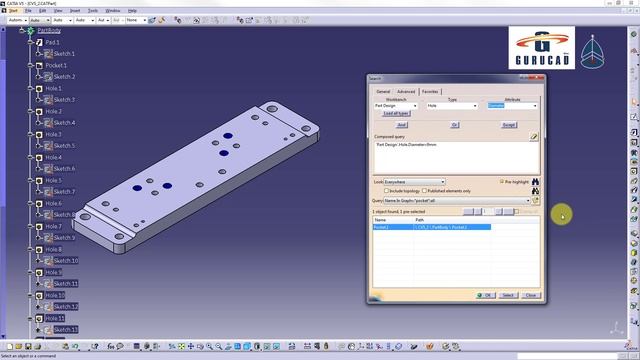Screen dimensions: 640x360
Task: Click the Zoom Out magnifier icon
Action: pos(219,347)
